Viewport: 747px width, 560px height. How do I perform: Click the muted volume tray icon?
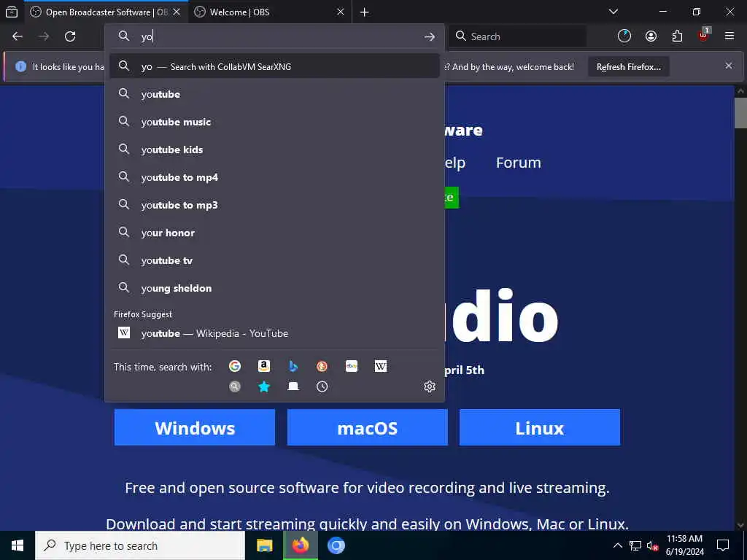(652, 545)
